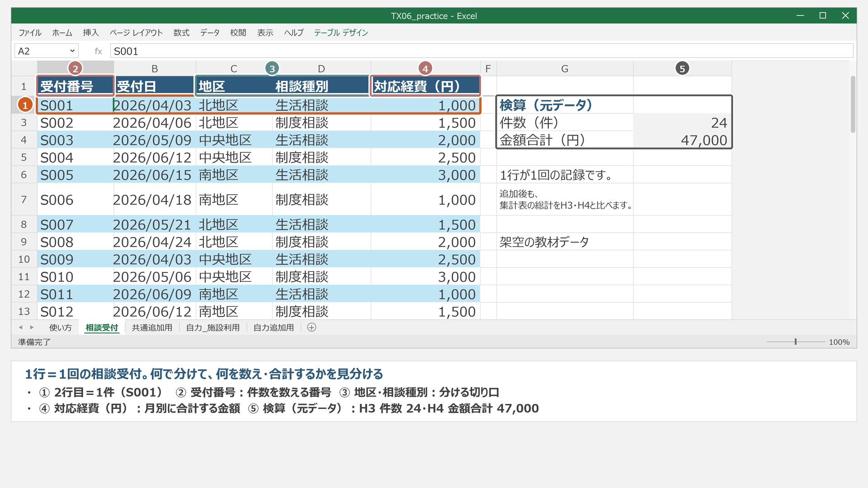Click the 対応経費（円） header cell

pos(425,86)
